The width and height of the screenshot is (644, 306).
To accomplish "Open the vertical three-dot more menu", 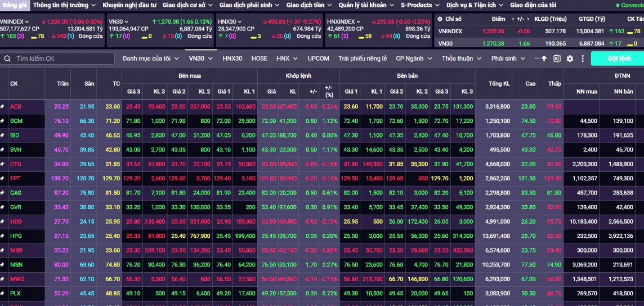I will tap(583, 59).
